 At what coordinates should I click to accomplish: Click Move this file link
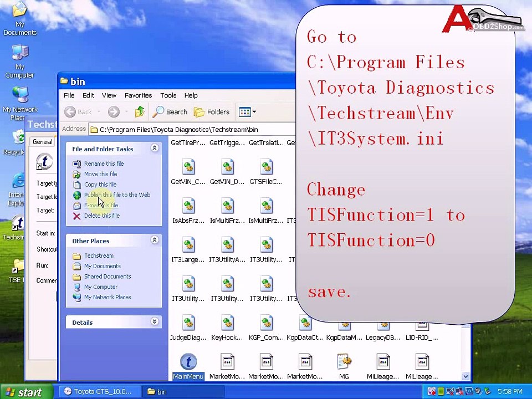pyautogui.click(x=100, y=174)
